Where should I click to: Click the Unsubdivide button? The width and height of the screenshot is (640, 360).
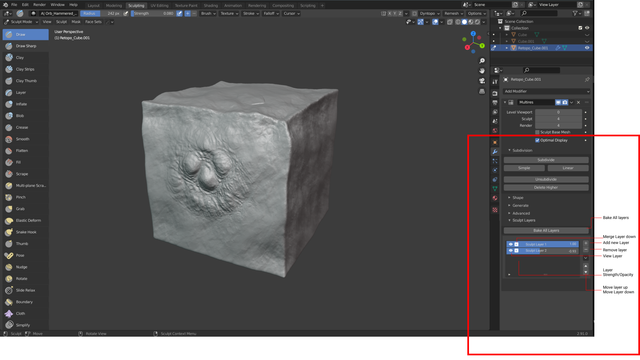[546, 180]
